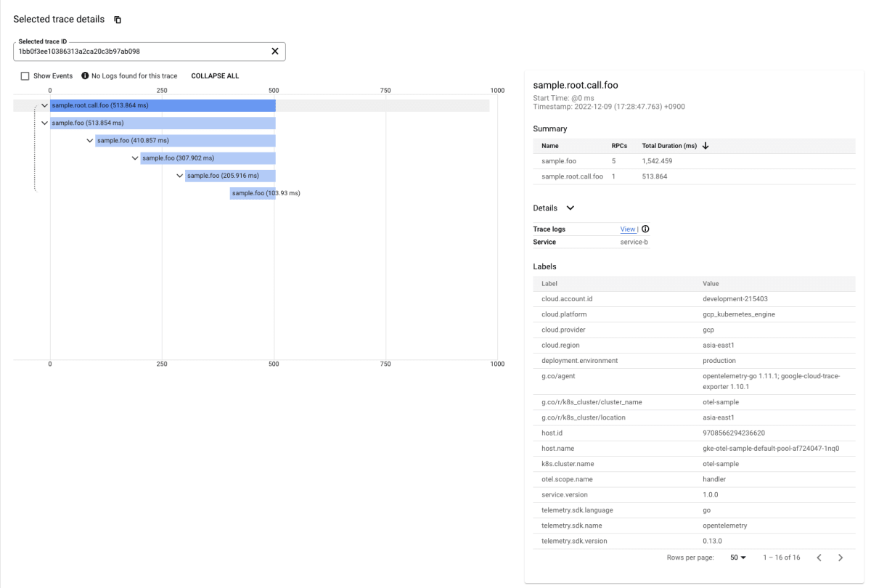Image resolution: width=871 pixels, height=588 pixels.
Task: Enable the Show Events checkbox
Action: [25, 75]
